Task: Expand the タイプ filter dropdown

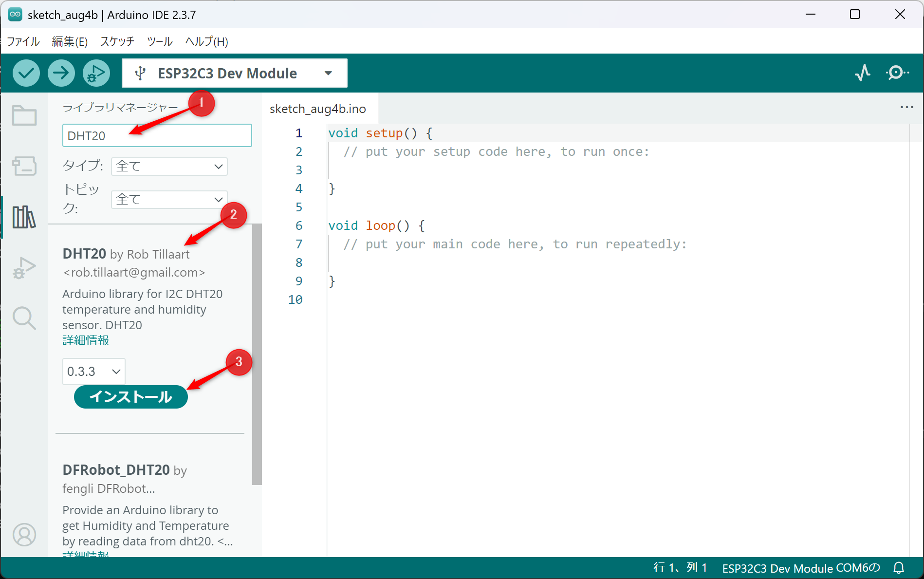Action: pyautogui.click(x=169, y=167)
